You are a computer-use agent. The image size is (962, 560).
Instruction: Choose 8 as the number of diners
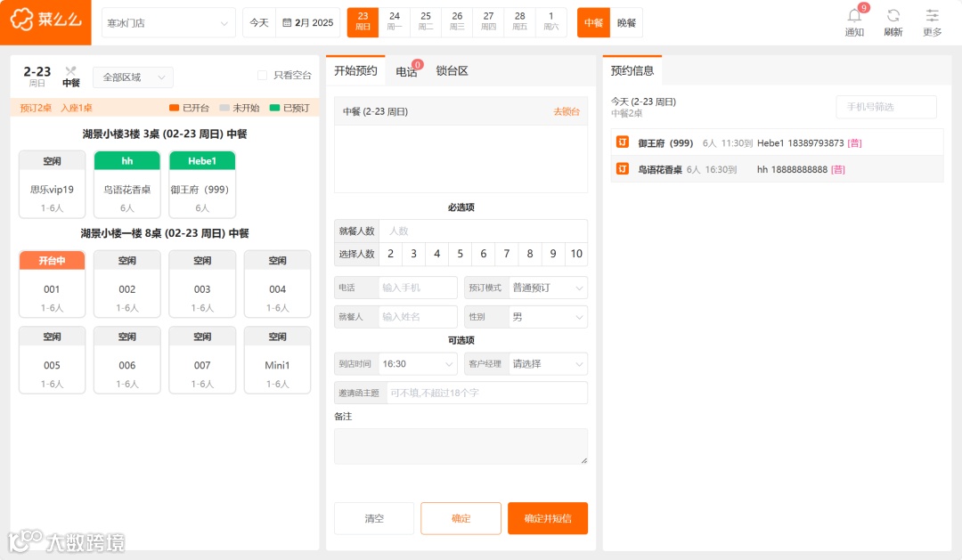(530, 254)
